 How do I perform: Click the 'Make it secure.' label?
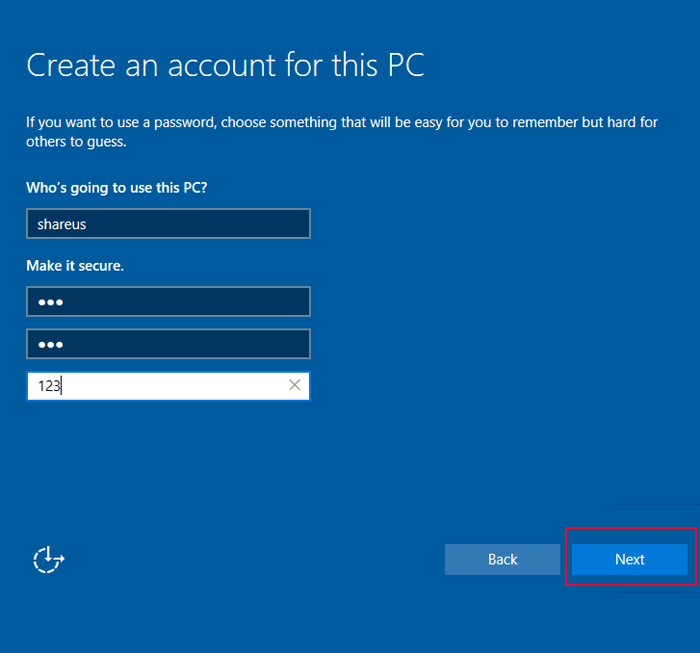click(x=75, y=266)
